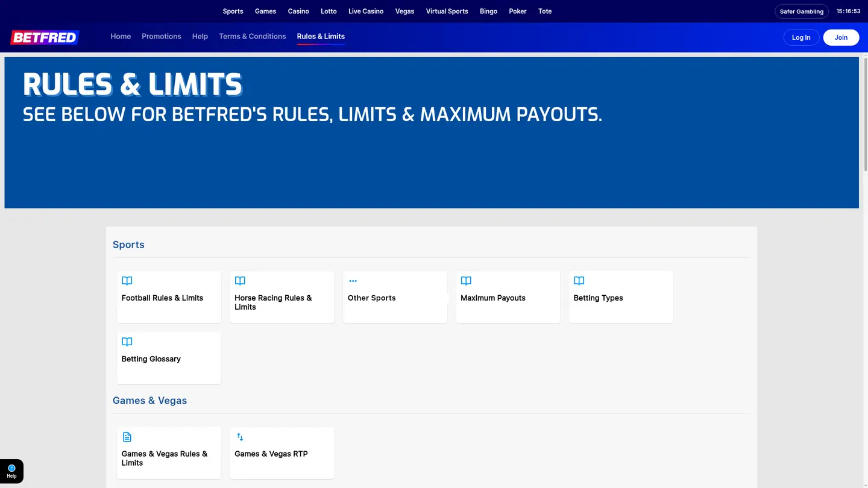The width and height of the screenshot is (868, 488).
Task: Open the Betting Glossary card
Action: (x=169, y=358)
